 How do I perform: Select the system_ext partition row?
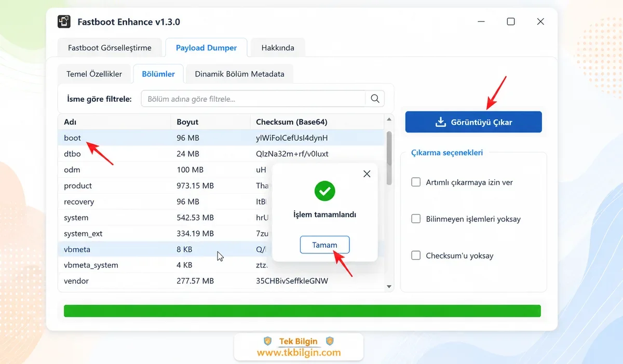coord(221,233)
